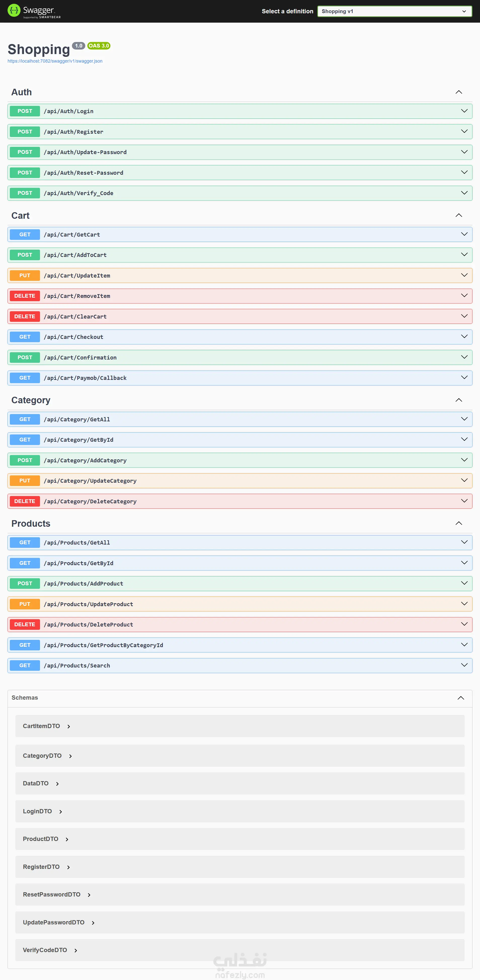Screen dimensions: 480x980
Task: Collapse the Schemas section
Action: click(x=461, y=698)
